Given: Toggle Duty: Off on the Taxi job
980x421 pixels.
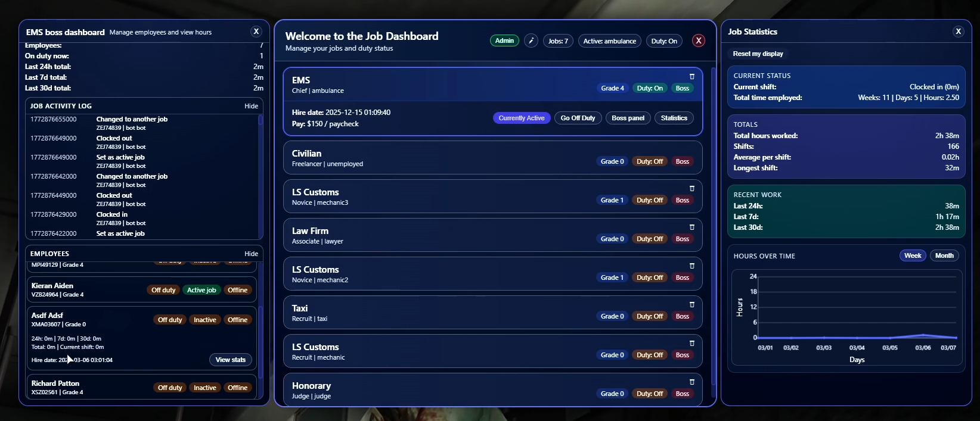Looking at the screenshot, I should (x=650, y=316).
